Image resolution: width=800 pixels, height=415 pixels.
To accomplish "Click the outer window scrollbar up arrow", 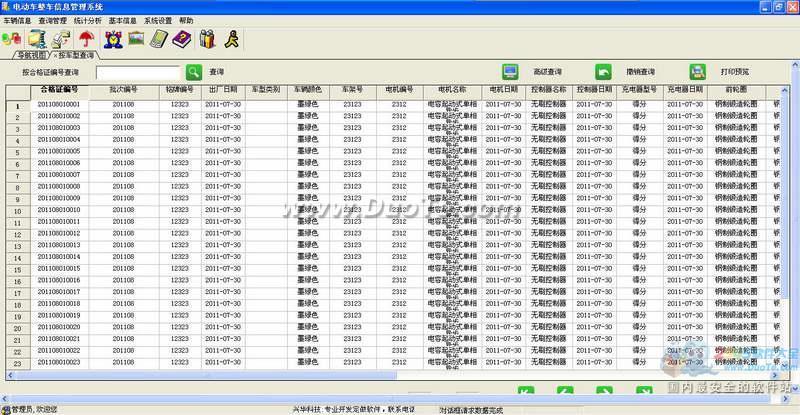I will 795,65.
